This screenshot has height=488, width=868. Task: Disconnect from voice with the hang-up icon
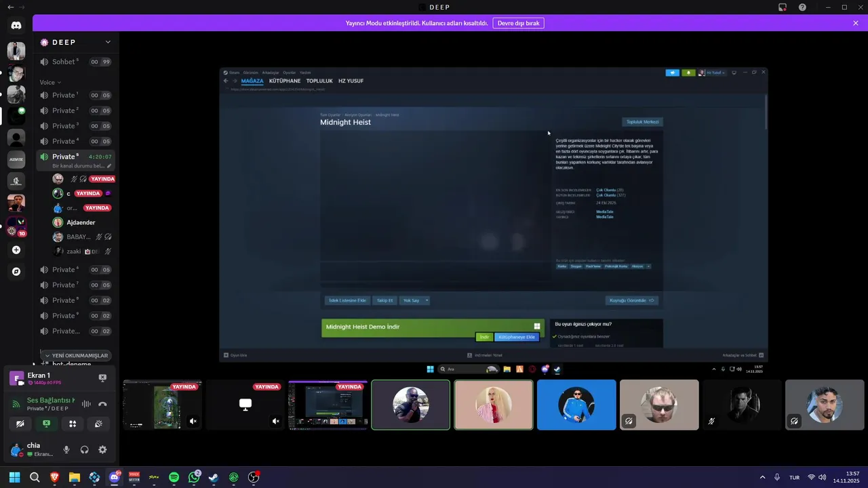(102, 404)
